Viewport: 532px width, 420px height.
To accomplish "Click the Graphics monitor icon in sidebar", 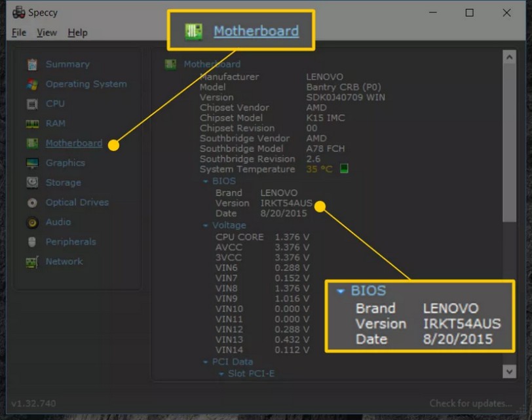I will [x=32, y=163].
